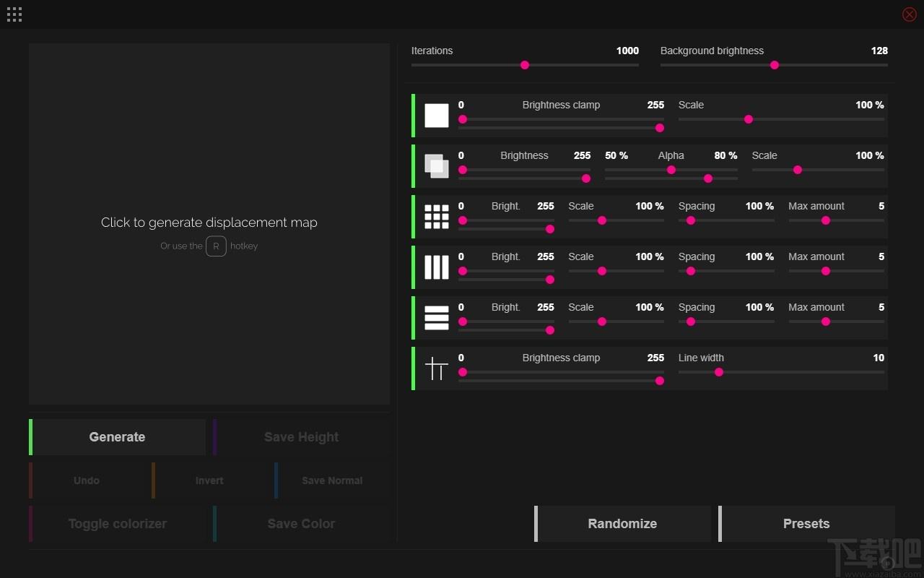This screenshot has width=924, height=578.
Task: Click grid row Max amount slider handle
Action: pyautogui.click(x=826, y=220)
